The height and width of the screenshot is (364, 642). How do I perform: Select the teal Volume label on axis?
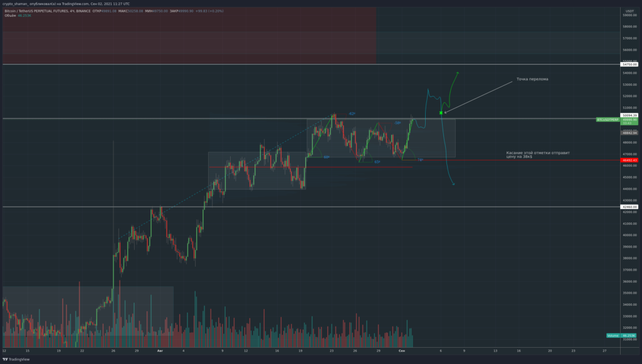tap(613, 336)
